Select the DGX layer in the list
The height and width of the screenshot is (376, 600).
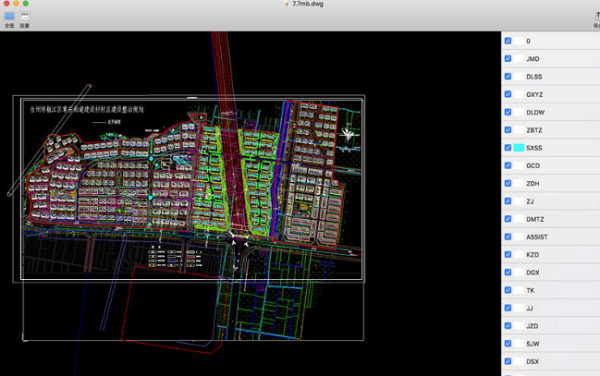click(x=551, y=272)
